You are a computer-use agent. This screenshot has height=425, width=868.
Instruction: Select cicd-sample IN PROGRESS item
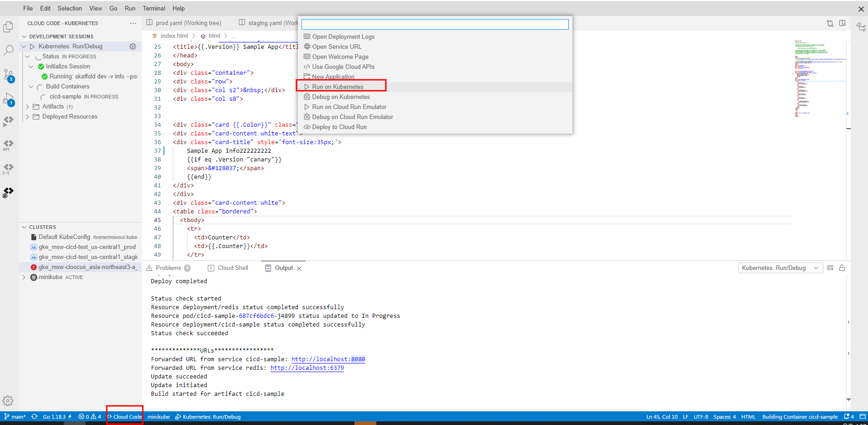83,97
